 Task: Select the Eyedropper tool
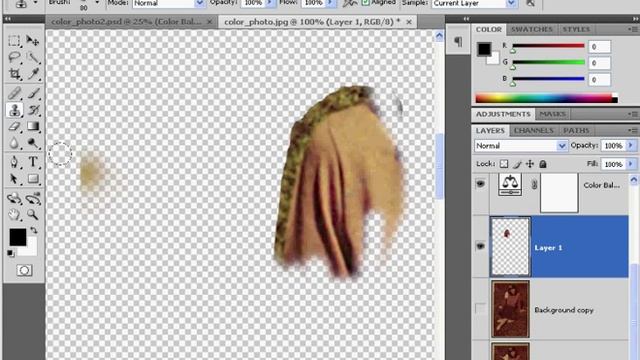pyautogui.click(x=33, y=74)
